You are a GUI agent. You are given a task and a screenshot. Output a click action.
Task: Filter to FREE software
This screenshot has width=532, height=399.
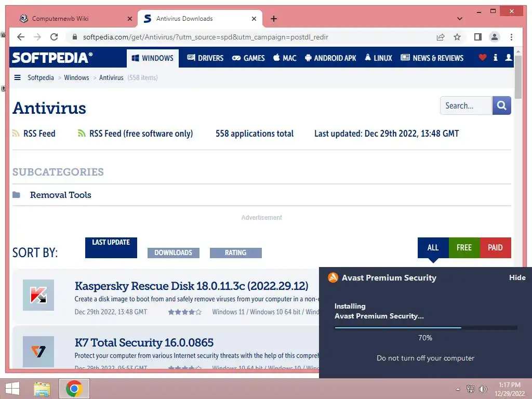point(464,248)
